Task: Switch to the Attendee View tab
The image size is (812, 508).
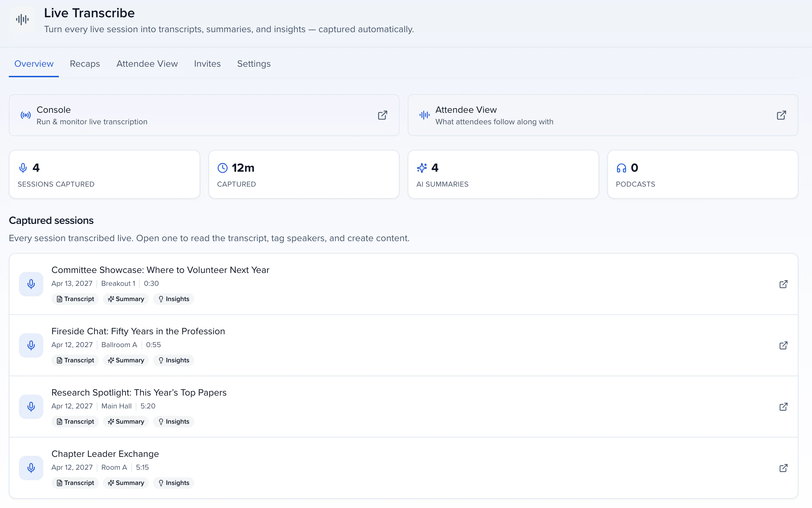Action: pos(147,64)
